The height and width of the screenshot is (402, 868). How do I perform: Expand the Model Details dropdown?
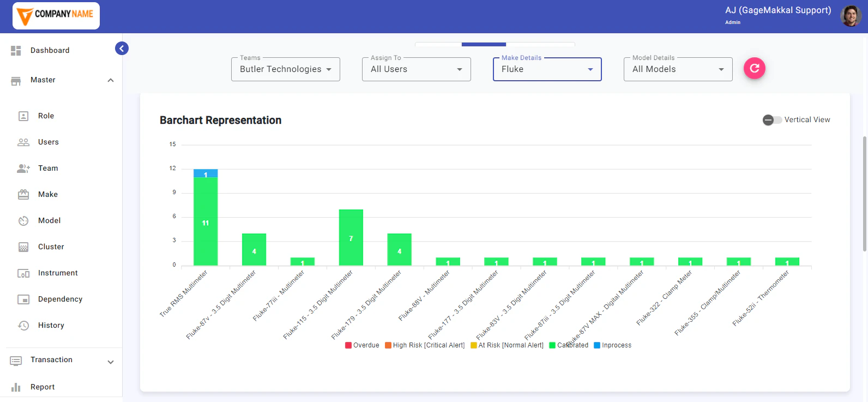pyautogui.click(x=678, y=69)
